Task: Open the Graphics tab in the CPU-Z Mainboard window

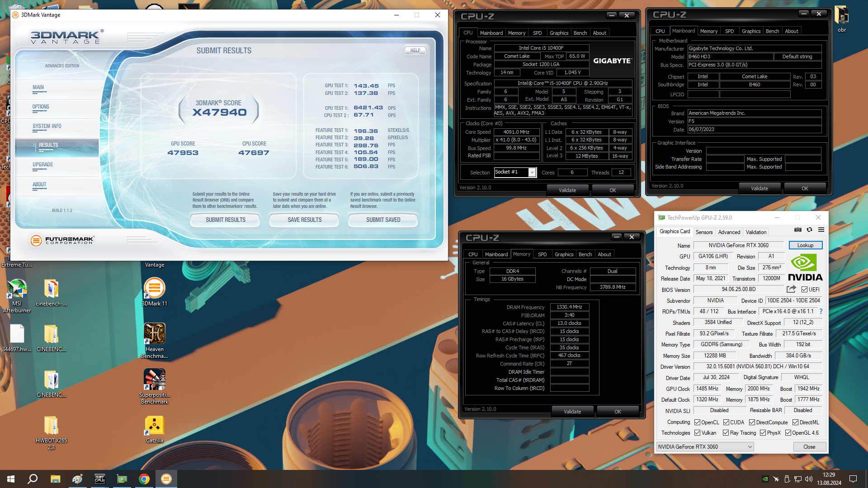Action: click(751, 31)
